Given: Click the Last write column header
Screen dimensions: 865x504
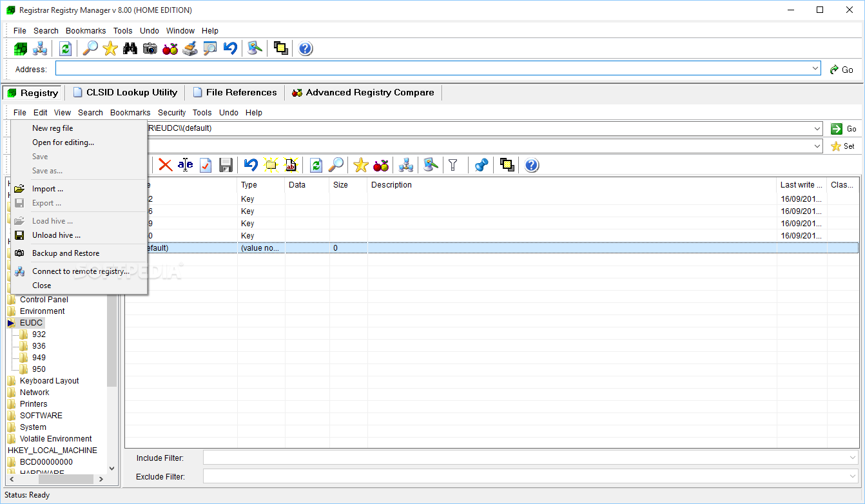Looking at the screenshot, I should click(802, 185).
